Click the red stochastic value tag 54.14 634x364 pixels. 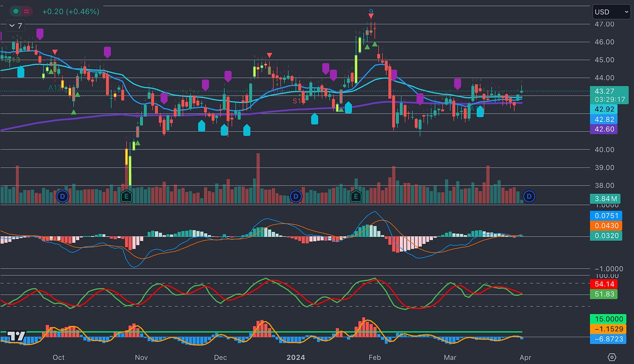click(603, 284)
